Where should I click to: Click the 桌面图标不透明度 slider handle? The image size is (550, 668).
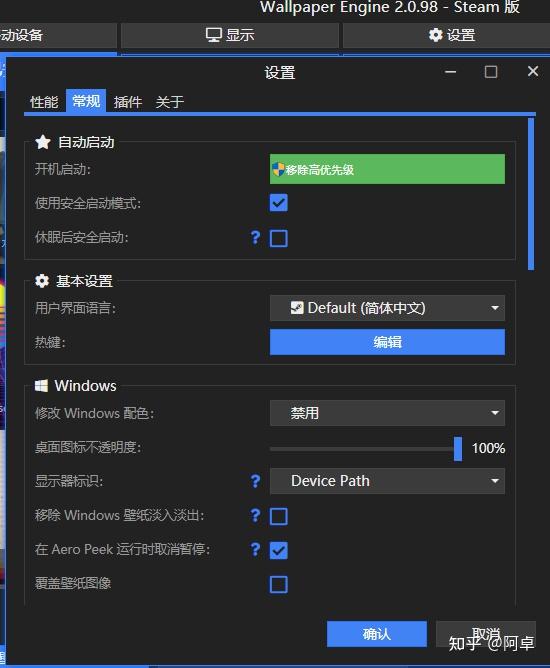coord(458,449)
